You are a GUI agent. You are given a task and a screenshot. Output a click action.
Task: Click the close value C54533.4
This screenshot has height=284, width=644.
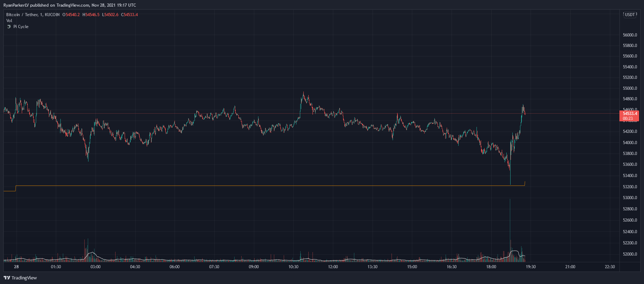coord(130,15)
